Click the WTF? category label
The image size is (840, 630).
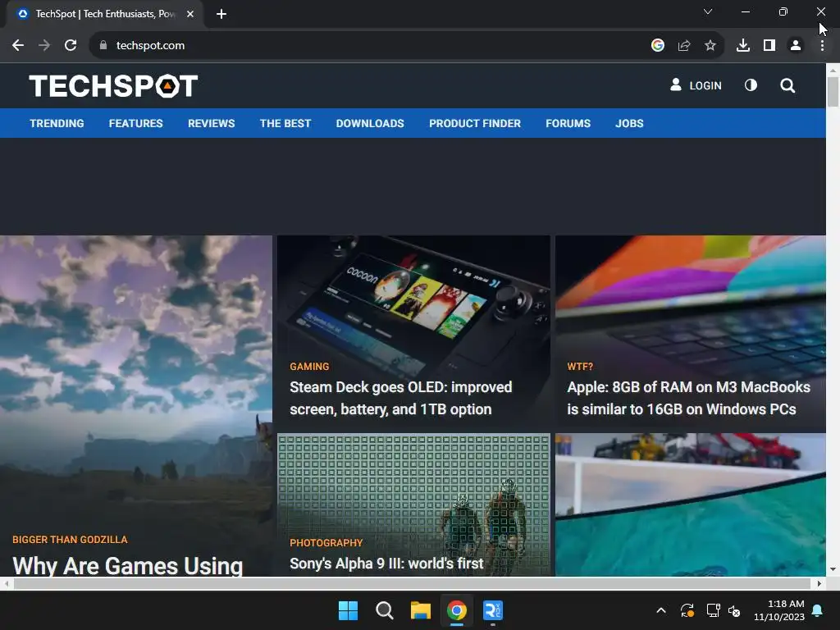580,367
